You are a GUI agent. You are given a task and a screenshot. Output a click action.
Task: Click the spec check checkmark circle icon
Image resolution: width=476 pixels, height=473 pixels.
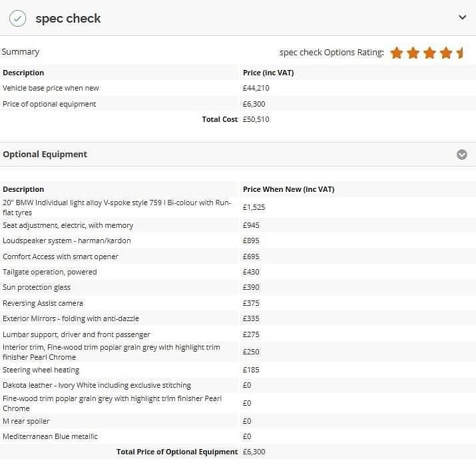pos(17,18)
